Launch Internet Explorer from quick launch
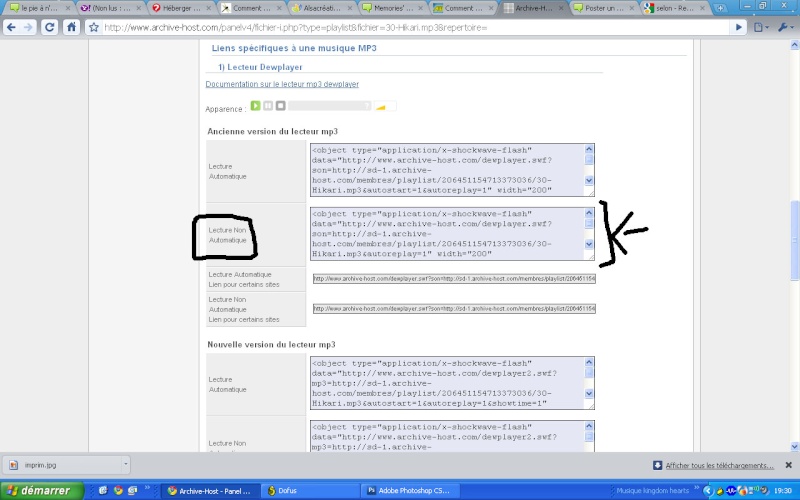 (x=103, y=490)
